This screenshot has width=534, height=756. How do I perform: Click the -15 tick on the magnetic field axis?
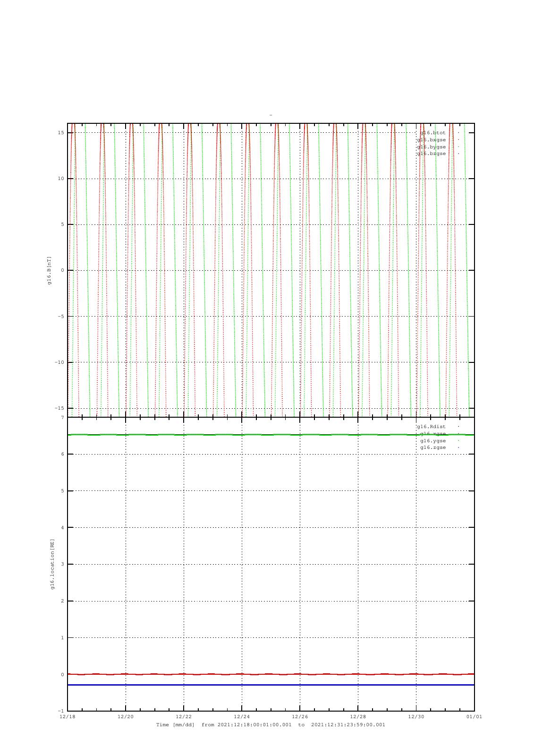click(59, 408)
